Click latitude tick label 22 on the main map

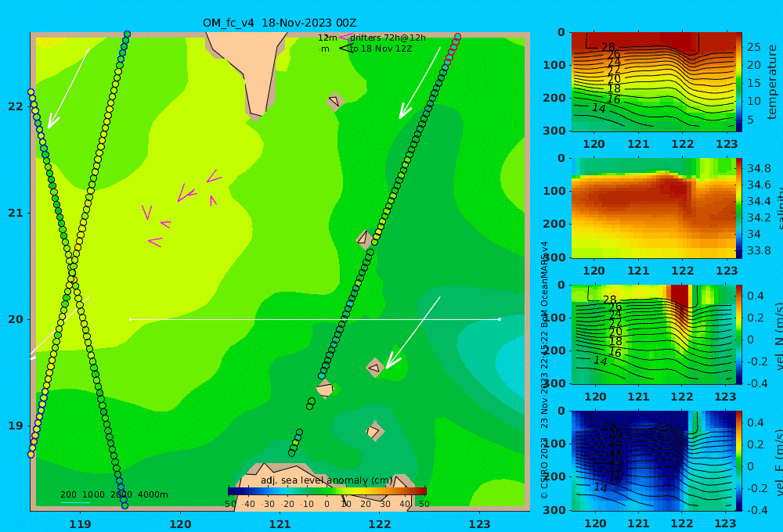click(16, 106)
